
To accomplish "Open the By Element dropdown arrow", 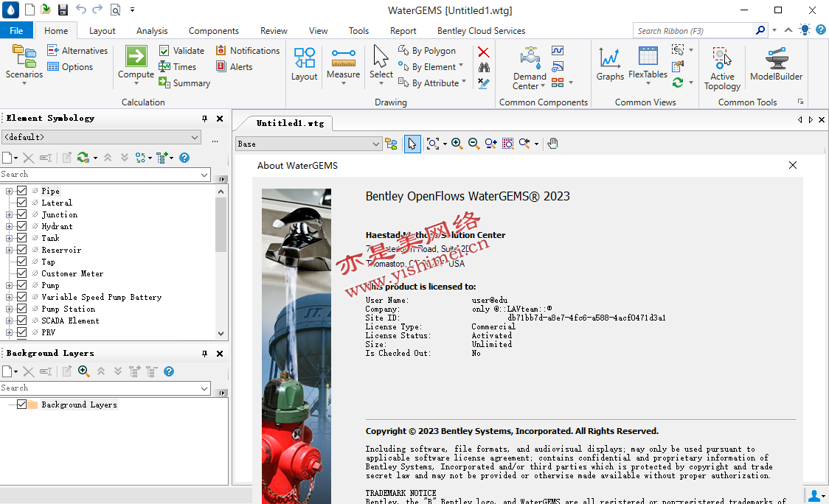I will (x=461, y=66).
